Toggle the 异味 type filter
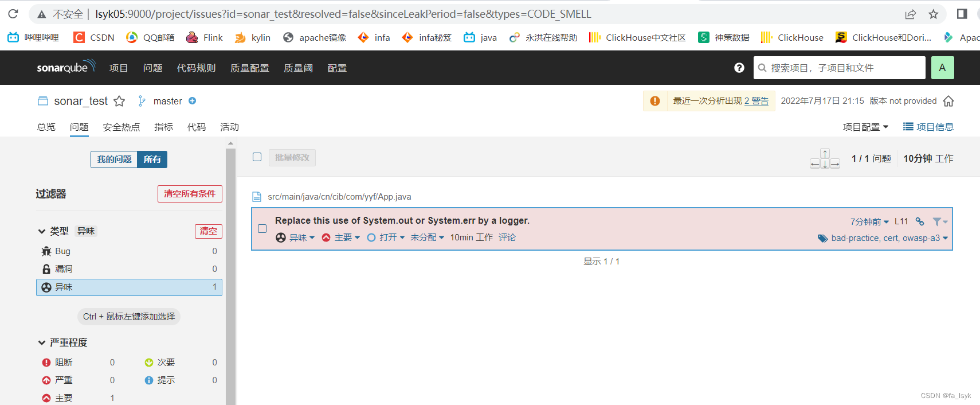980x405 pixels. (129, 287)
